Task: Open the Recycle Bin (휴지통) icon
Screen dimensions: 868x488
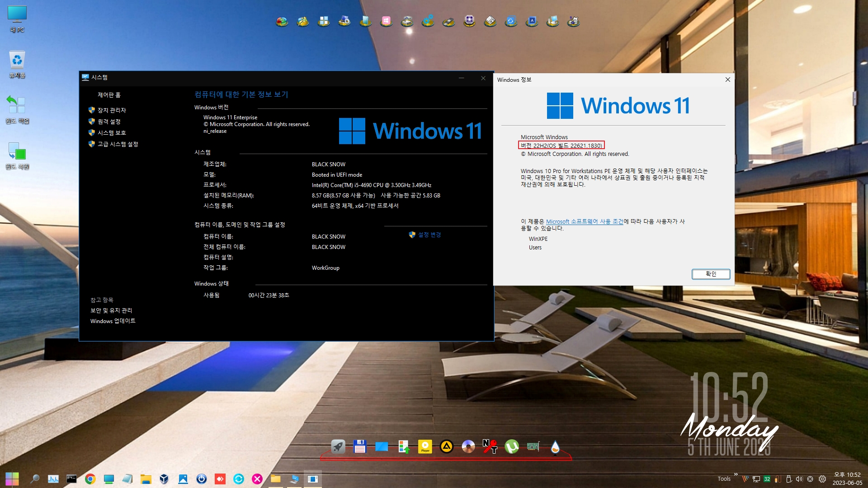Action: tap(17, 64)
